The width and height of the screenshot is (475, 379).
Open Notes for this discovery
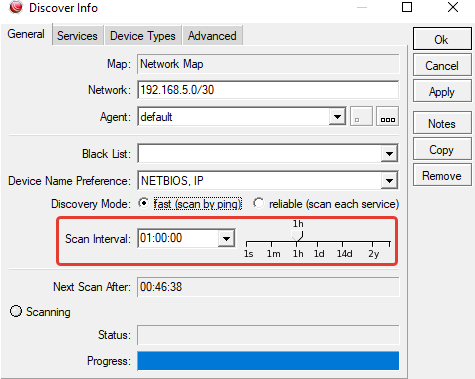coord(442,123)
